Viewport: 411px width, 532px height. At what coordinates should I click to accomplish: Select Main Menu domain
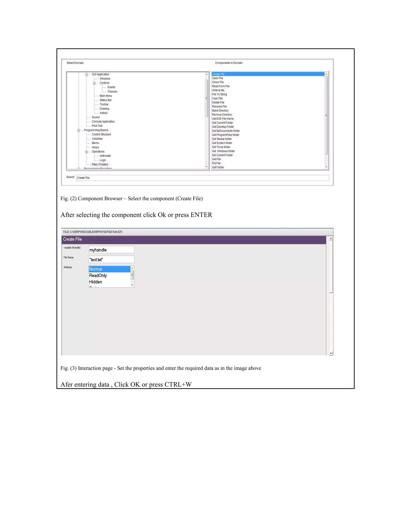click(x=106, y=96)
